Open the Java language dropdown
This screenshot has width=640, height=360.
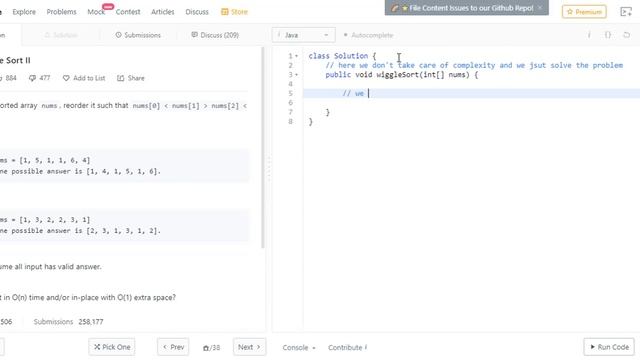click(303, 35)
